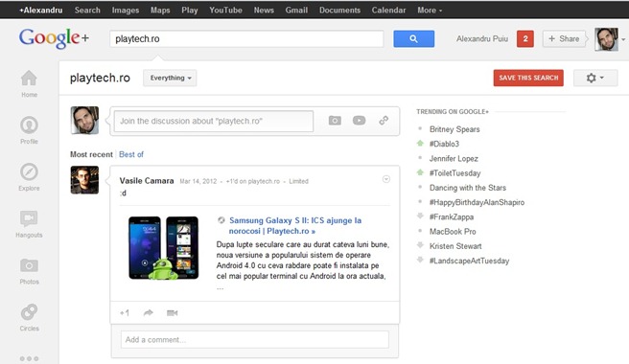Image resolution: width=629 pixels, height=364 pixels.
Task: Click the Join the discussion text box
Action: click(214, 121)
